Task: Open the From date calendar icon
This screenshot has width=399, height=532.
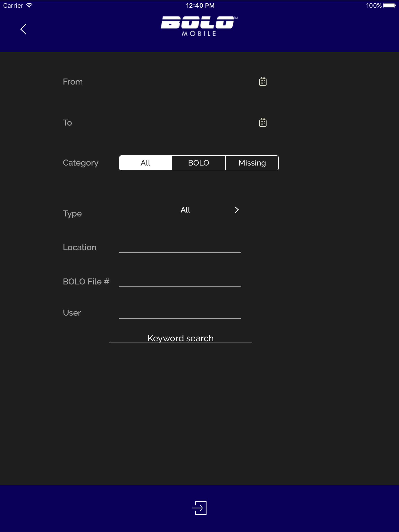Action: pyautogui.click(x=263, y=82)
